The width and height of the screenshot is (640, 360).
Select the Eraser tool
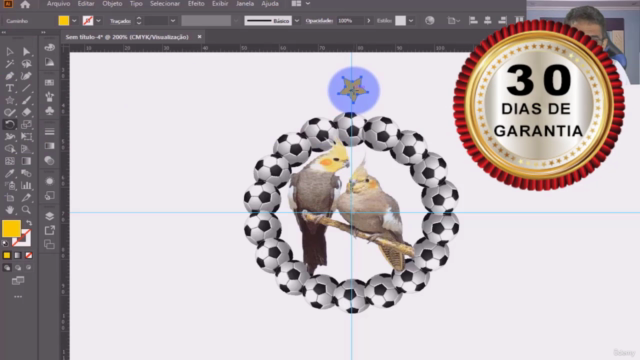[x=26, y=112]
